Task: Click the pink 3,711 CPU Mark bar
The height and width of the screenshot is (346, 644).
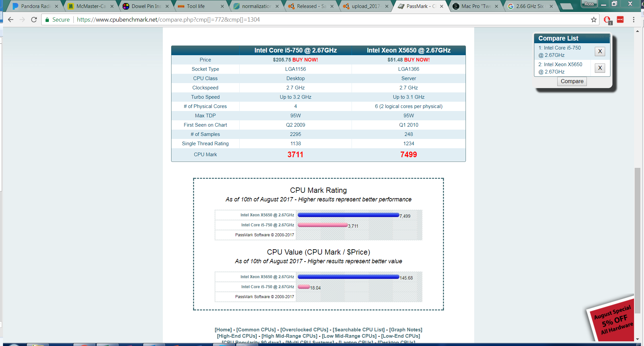Action: tap(322, 225)
